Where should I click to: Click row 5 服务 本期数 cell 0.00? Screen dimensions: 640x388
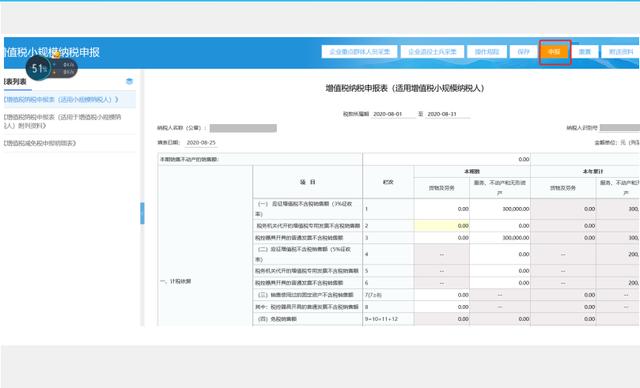(500, 271)
